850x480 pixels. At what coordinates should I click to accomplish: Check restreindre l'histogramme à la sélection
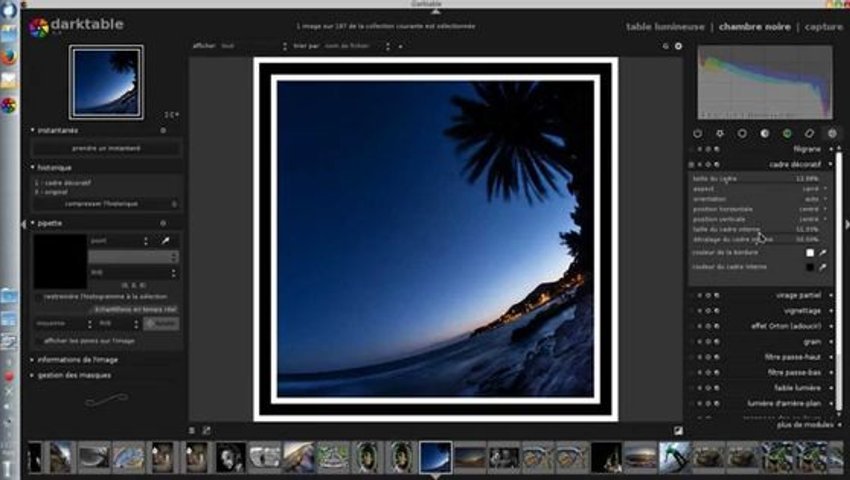[38, 297]
